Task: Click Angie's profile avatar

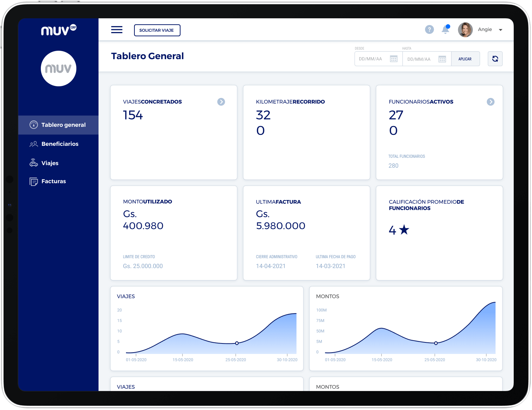Action: [465, 30]
